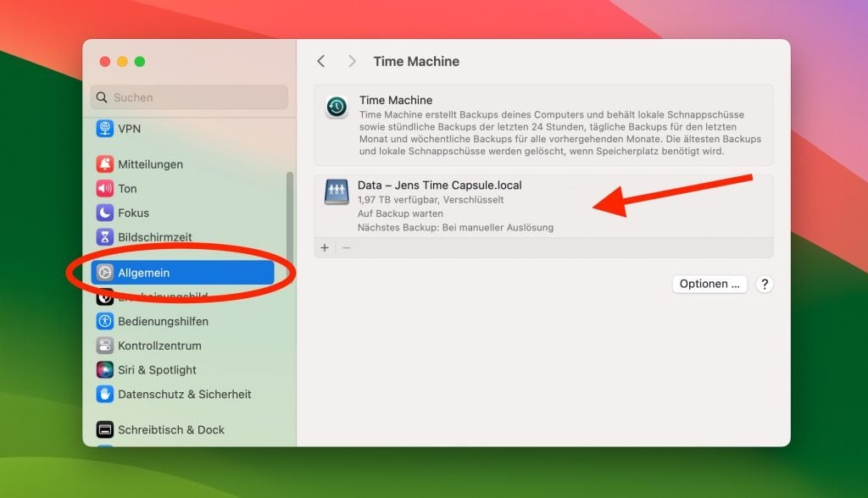Remove backup disk with minus button

346,248
